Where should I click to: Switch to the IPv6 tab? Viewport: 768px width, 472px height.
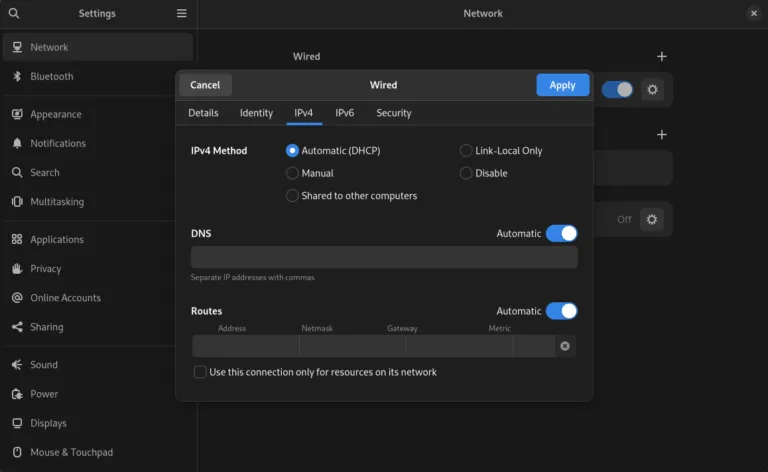[344, 113]
